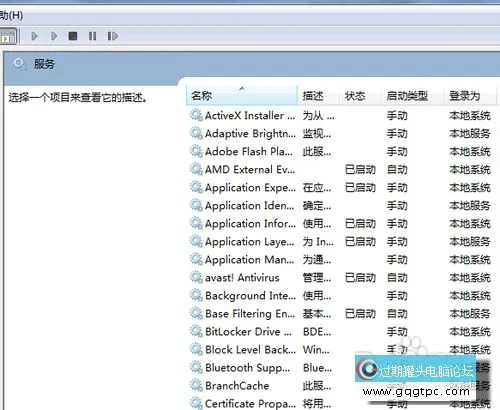Sort services by the 启动类型 column
The height and width of the screenshot is (410, 500).
click(x=412, y=96)
